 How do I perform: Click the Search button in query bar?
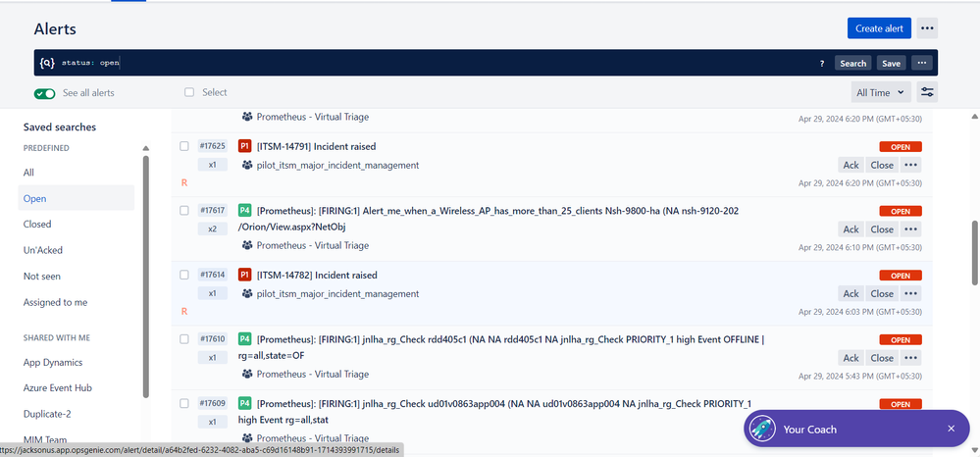[x=853, y=63]
